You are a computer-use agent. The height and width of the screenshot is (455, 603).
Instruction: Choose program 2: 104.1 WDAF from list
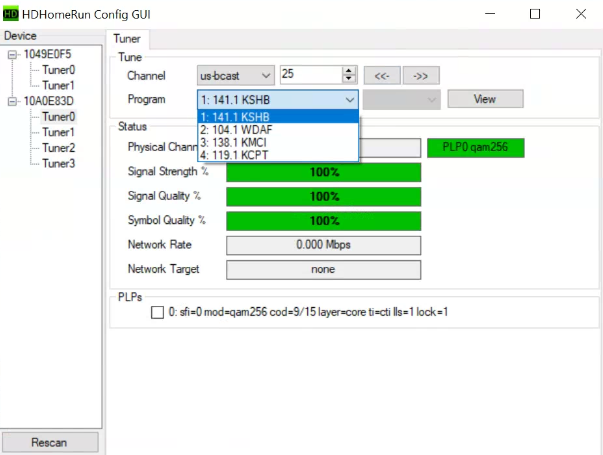click(278, 130)
